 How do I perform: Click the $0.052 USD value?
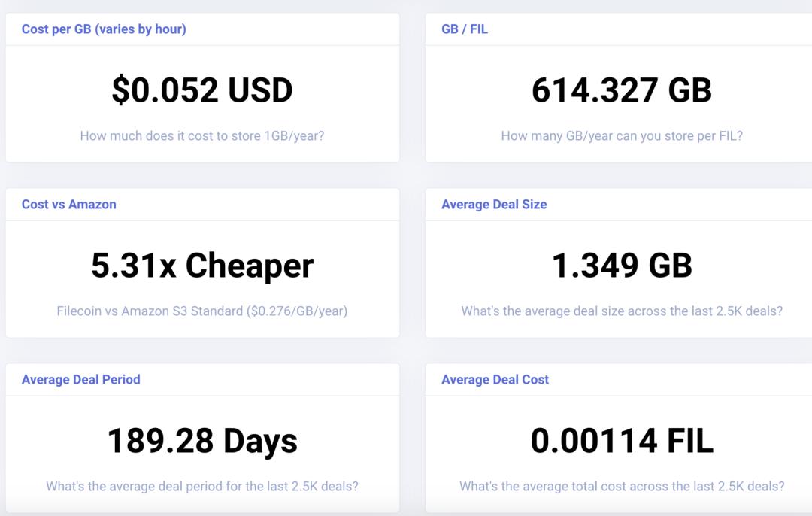(x=203, y=90)
